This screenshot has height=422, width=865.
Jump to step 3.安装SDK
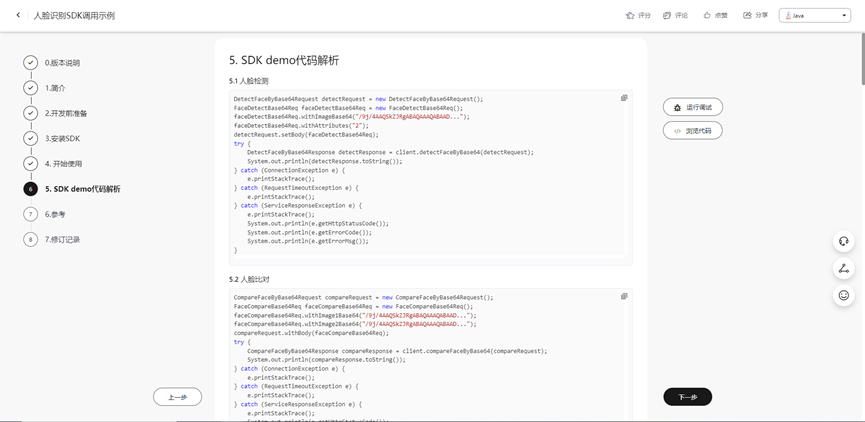tap(62, 138)
